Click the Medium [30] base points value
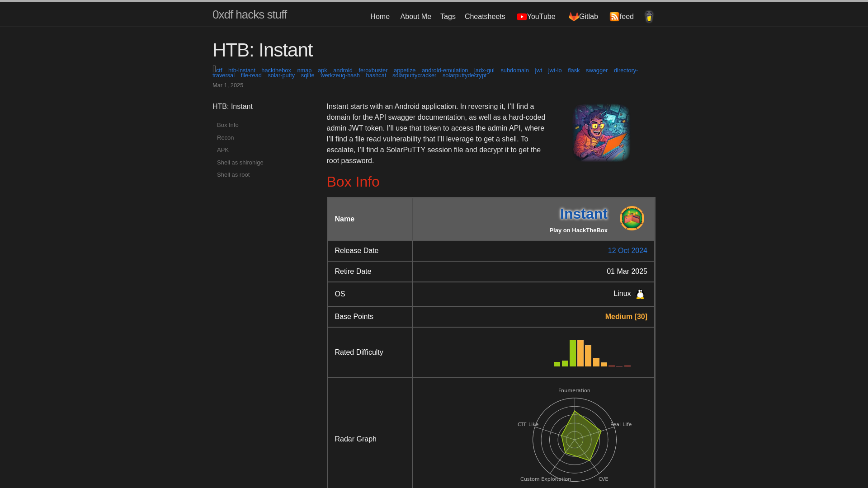Viewport: 868px width, 488px height. tap(626, 317)
